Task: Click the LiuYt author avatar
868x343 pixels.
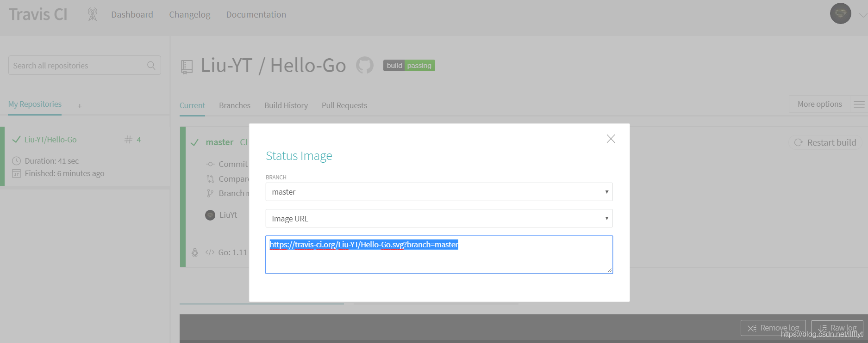Action: tap(210, 215)
